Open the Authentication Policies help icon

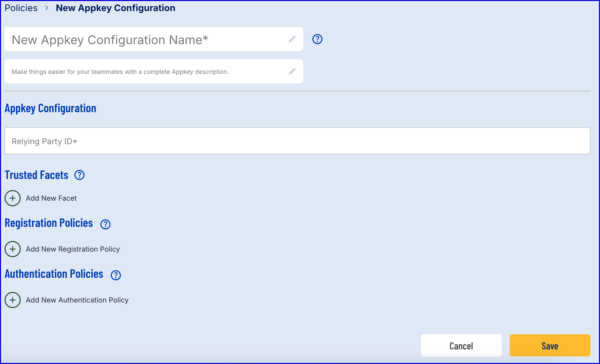[x=116, y=275]
